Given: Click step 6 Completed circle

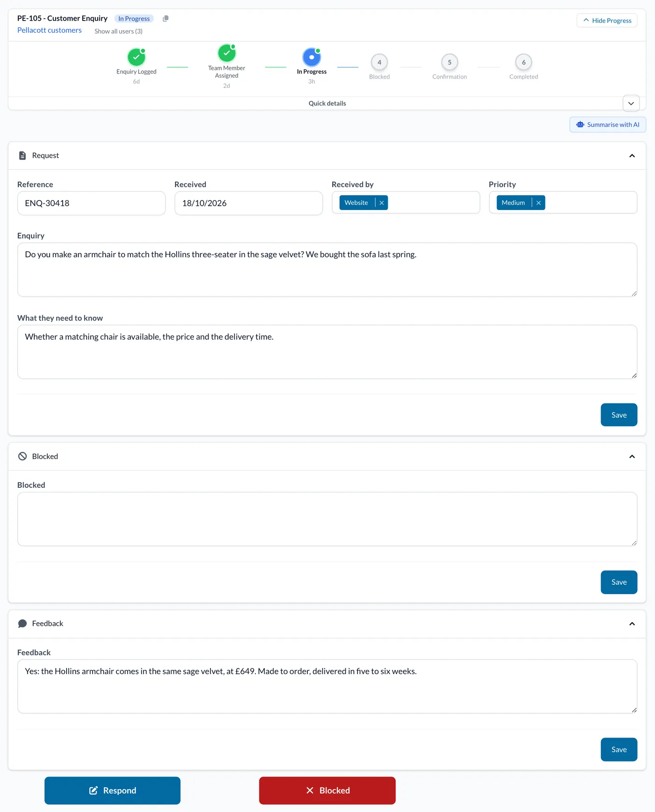Looking at the screenshot, I should click(x=524, y=62).
